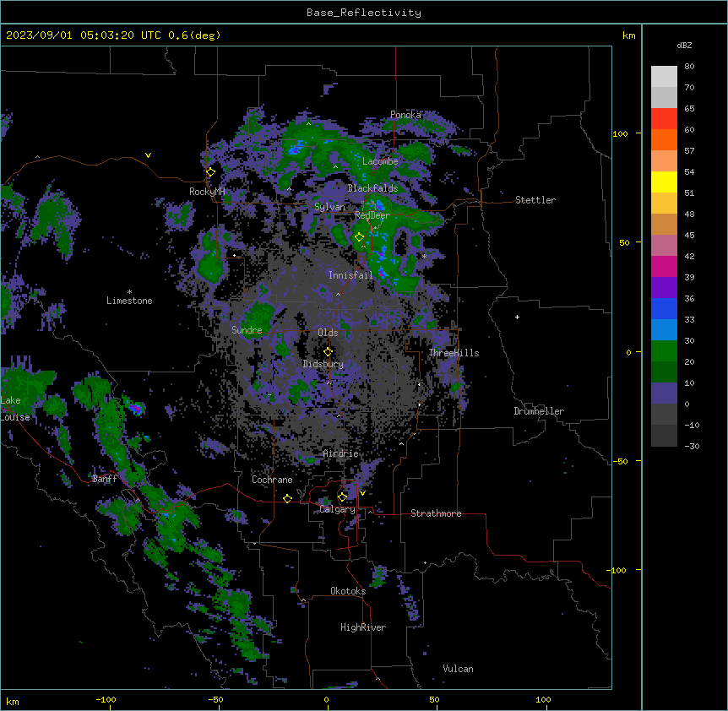
Task: Click the Airdrie label
Action: (x=340, y=453)
